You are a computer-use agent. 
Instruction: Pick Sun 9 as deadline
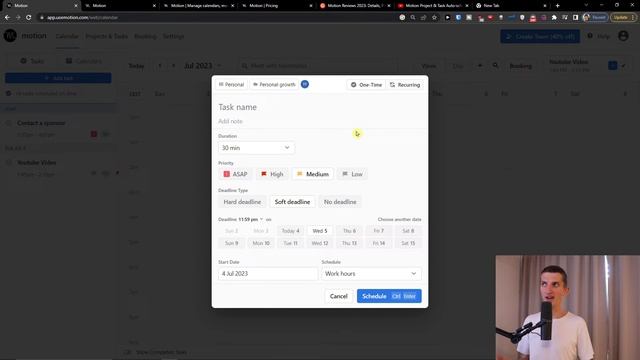pyautogui.click(x=231, y=243)
